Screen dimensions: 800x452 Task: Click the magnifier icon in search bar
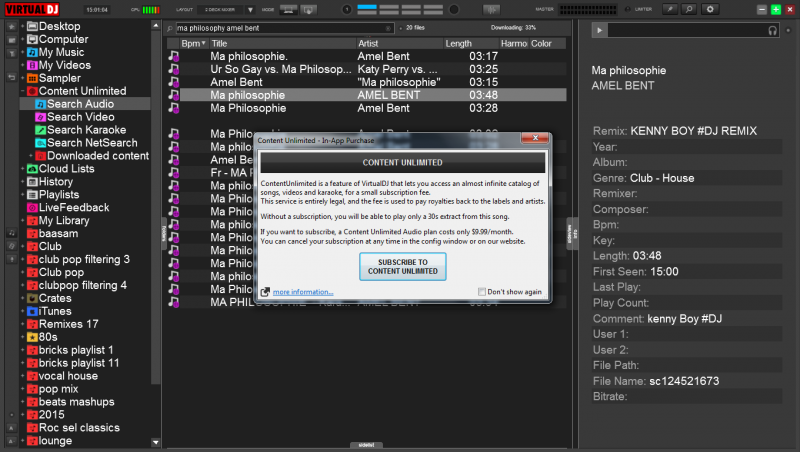pyautogui.click(x=171, y=30)
